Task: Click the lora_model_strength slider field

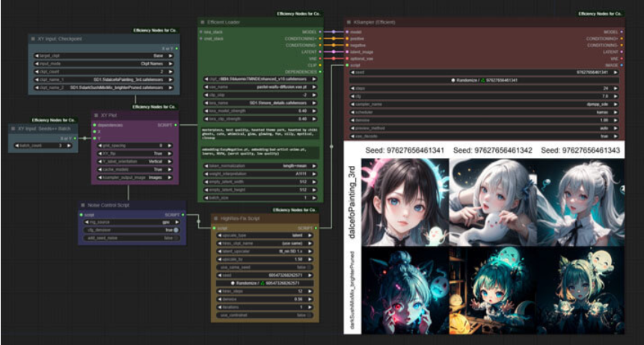Action: (260, 111)
